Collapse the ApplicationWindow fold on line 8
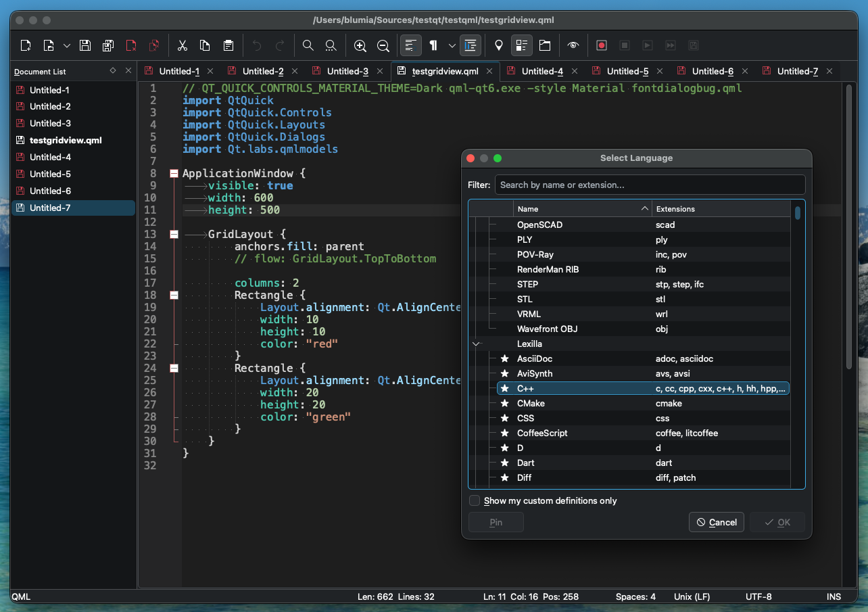 point(174,173)
